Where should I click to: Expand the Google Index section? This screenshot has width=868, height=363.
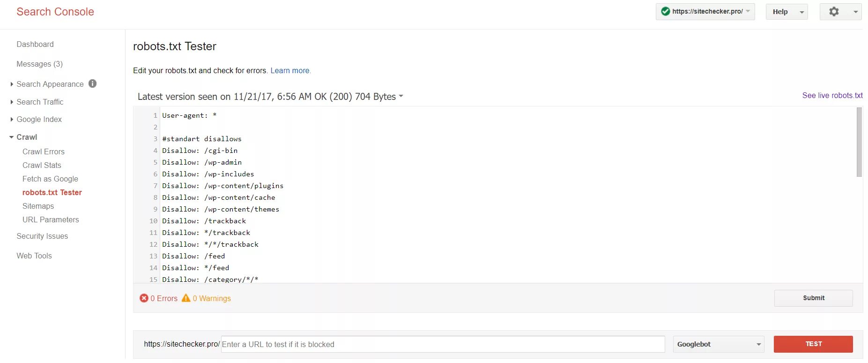tap(12, 119)
